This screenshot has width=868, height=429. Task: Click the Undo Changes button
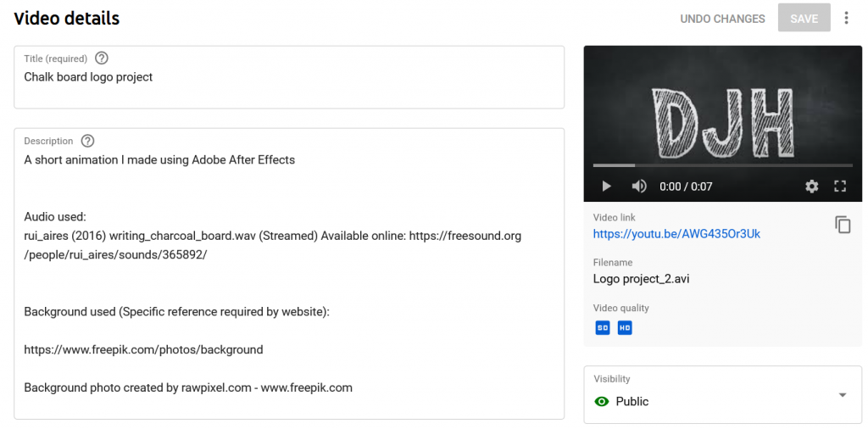coord(722,19)
